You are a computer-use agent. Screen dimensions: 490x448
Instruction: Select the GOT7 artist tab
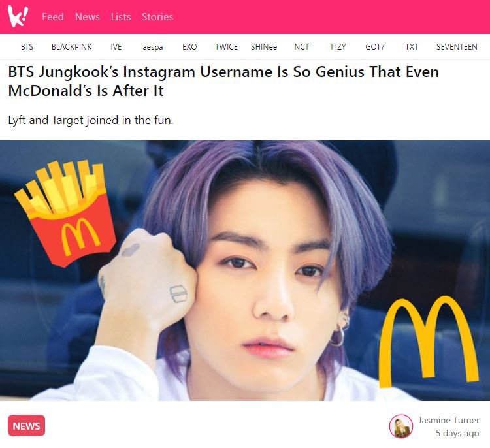coord(375,47)
